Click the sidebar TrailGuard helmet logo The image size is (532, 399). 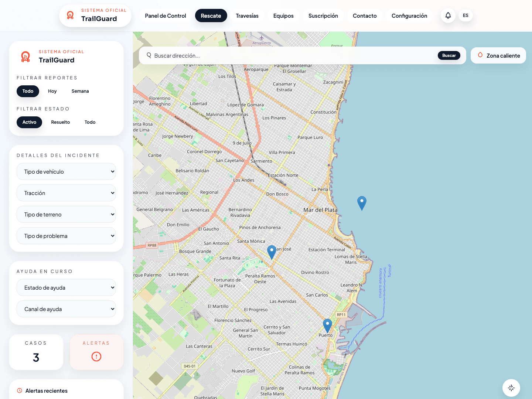click(x=25, y=57)
